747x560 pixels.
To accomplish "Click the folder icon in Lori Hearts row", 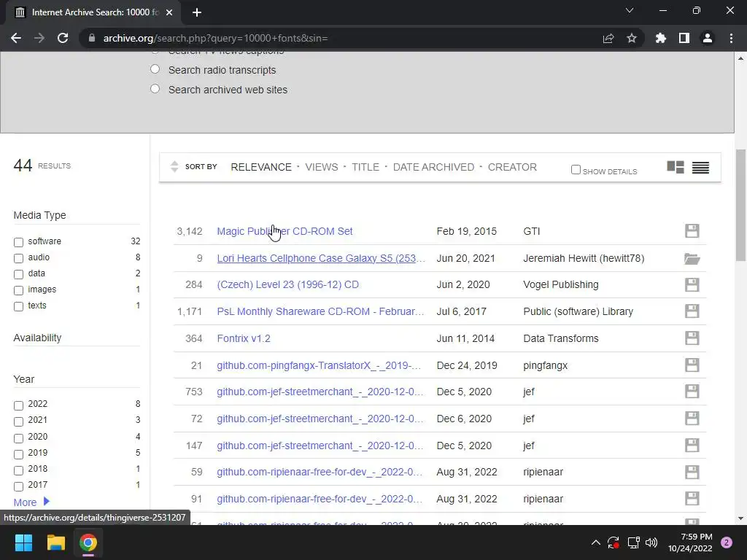I will (x=692, y=259).
